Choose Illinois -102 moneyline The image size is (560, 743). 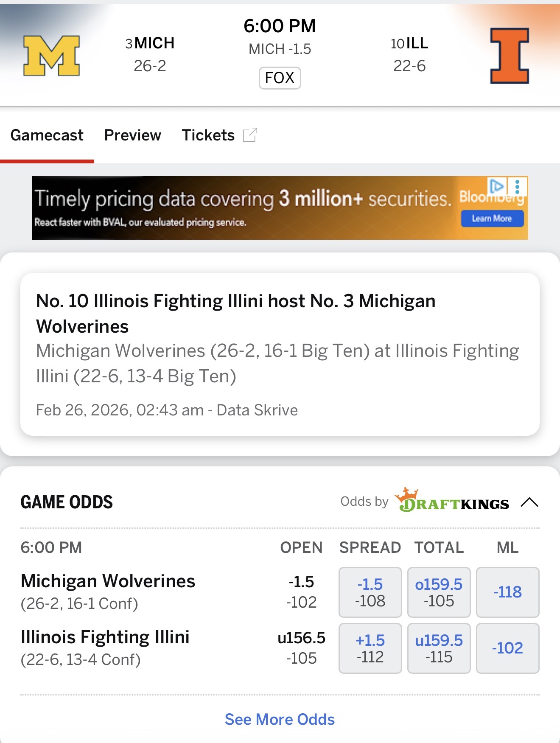(507, 648)
